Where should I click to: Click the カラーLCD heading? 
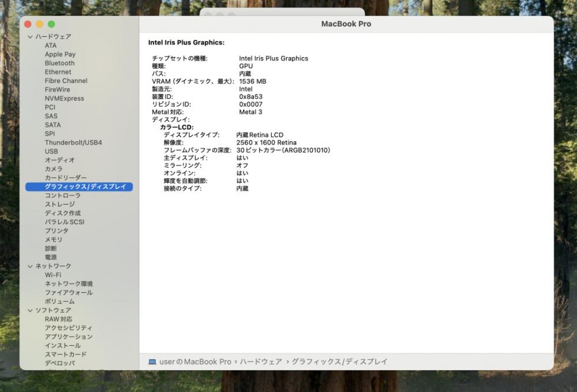click(177, 127)
